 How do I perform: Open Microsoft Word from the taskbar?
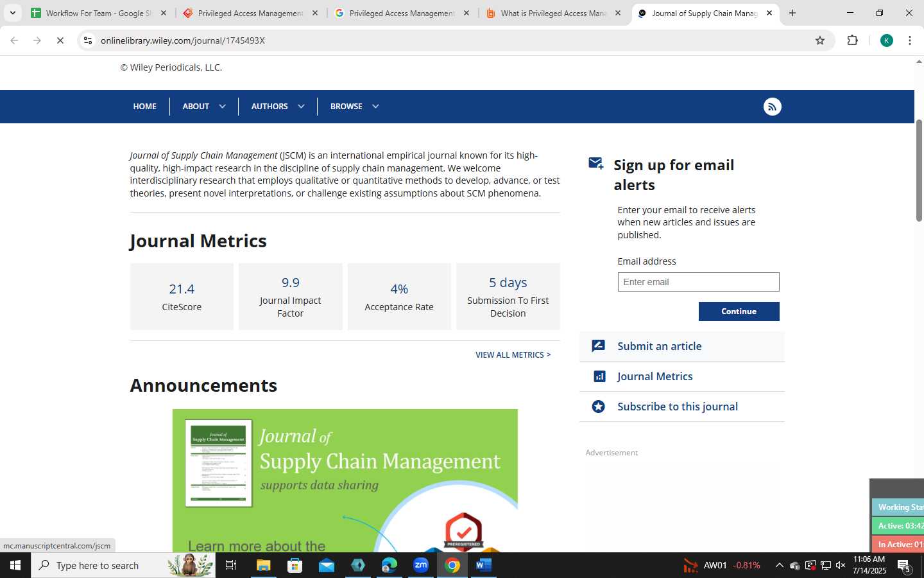484,565
